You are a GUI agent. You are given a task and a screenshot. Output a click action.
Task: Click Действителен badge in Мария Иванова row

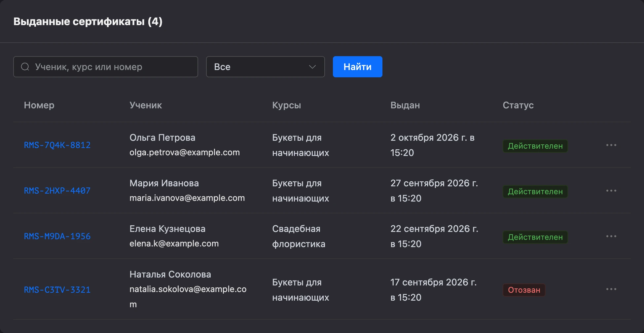(535, 192)
